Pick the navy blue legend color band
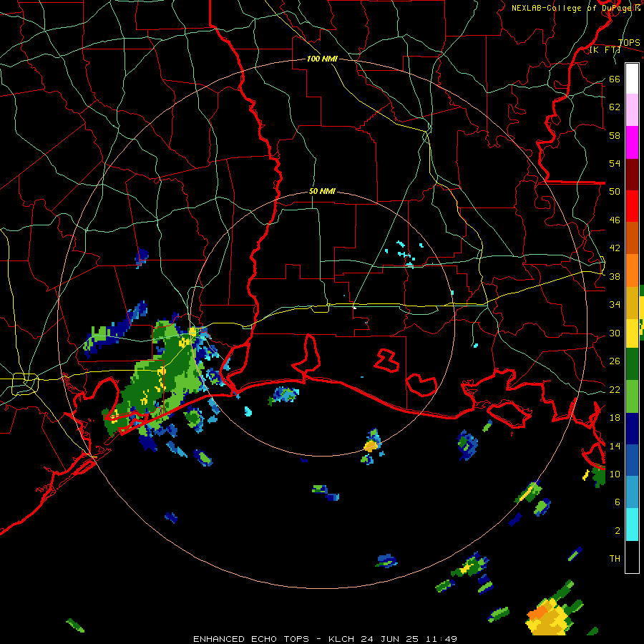 pyautogui.click(x=632, y=429)
